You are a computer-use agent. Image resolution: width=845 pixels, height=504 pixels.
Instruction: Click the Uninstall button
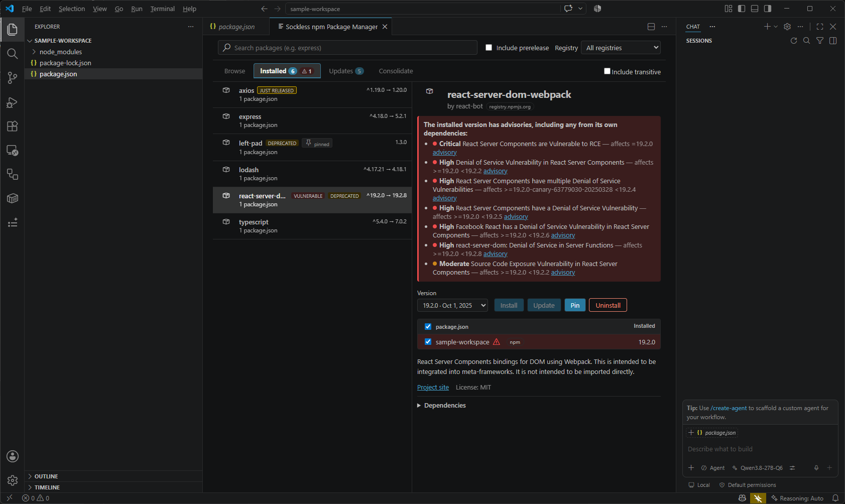(608, 305)
